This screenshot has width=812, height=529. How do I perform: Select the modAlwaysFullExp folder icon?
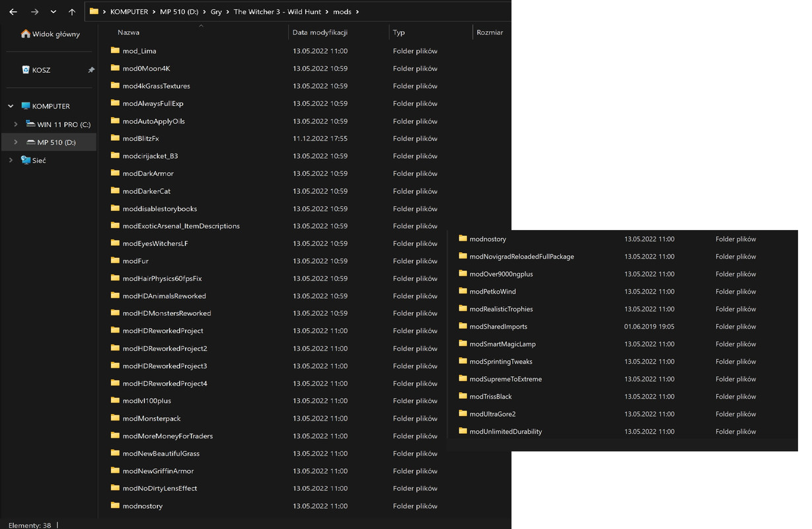(x=115, y=103)
